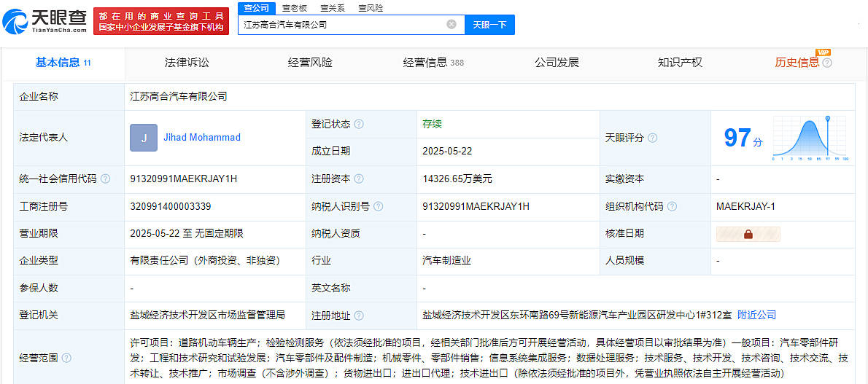Screen dimensions: 868x384
Task: Click the organization code MAEKRJAY-1
Action: (x=745, y=206)
